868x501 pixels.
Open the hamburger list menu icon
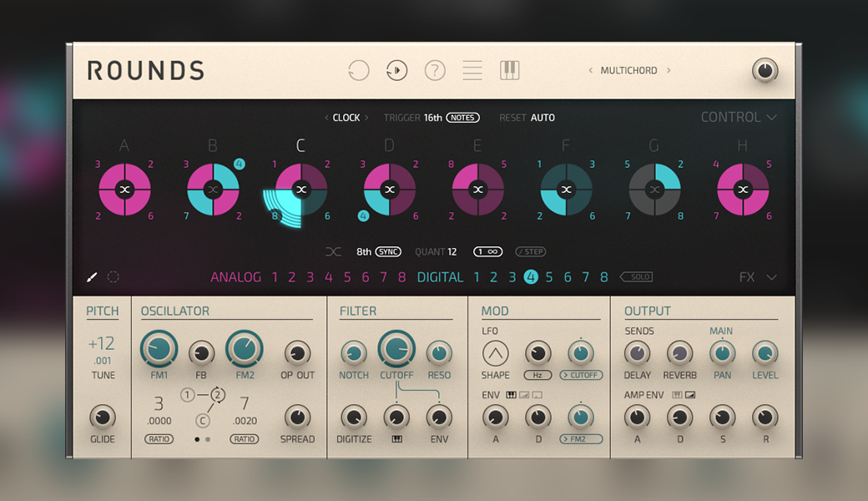[472, 70]
